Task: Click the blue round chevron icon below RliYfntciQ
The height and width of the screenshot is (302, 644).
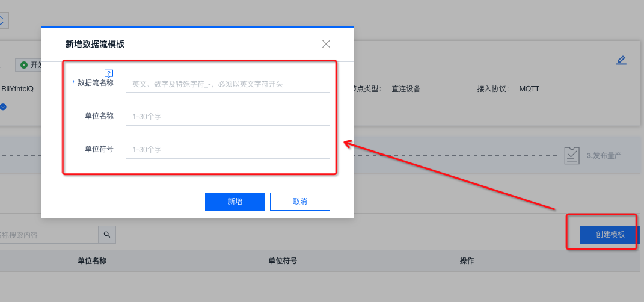Action: [3, 107]
